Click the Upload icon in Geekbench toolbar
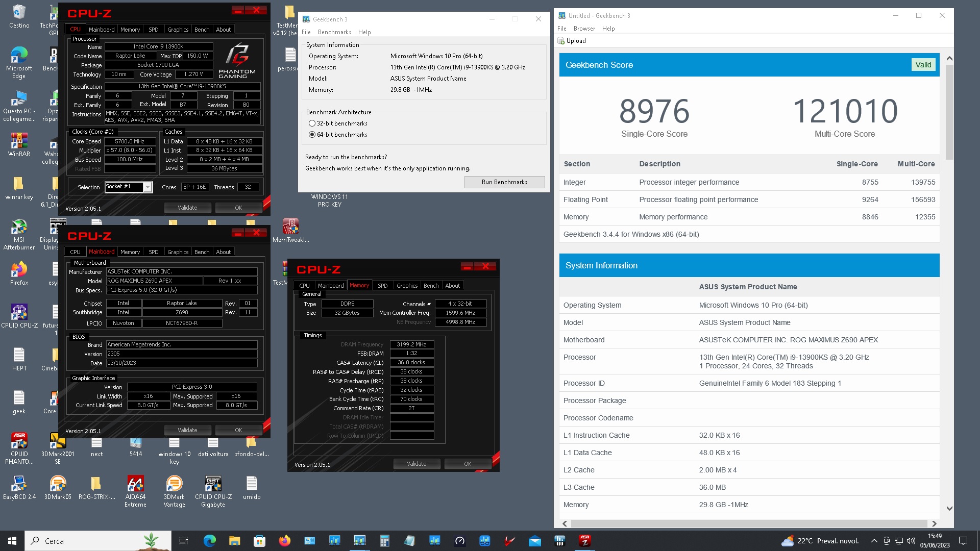This screenshot has height=551, width=980. pyautogui.click(x=561, y=41)
